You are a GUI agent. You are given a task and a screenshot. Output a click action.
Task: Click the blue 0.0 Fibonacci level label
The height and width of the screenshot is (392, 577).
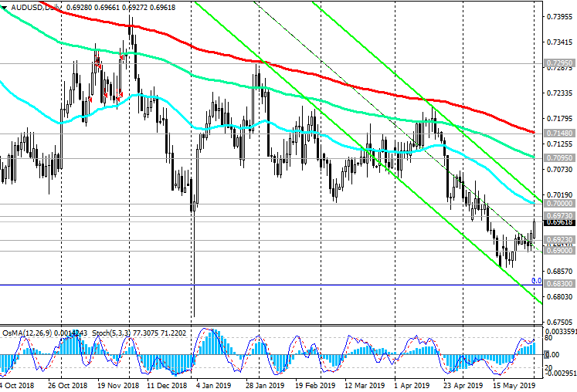click(x=536, y=281)
